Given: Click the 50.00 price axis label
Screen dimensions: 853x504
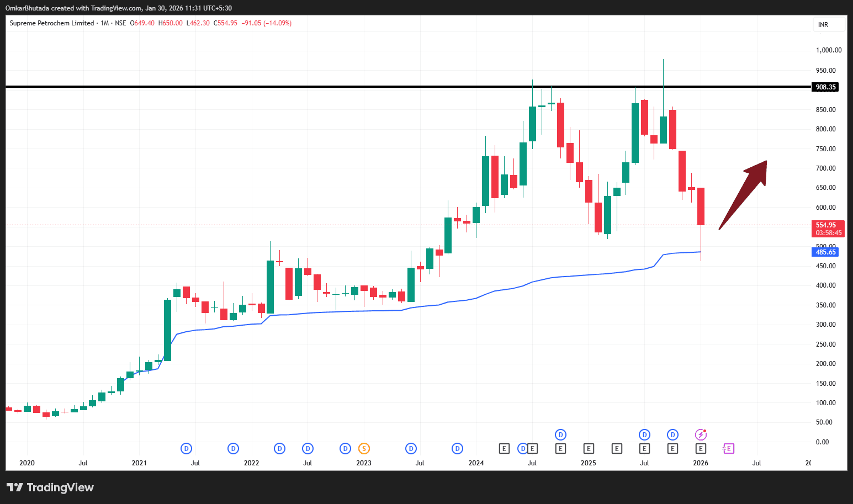Looking at the screenshot, I should tap(824, 422).
